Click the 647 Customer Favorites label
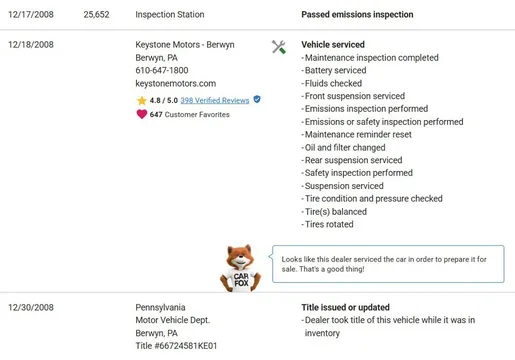Screen dimensions: 515x360 [189, 114]
